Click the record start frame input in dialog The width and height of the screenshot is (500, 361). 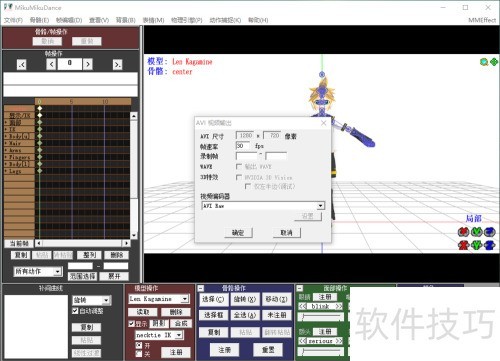(x=246, y=156)
